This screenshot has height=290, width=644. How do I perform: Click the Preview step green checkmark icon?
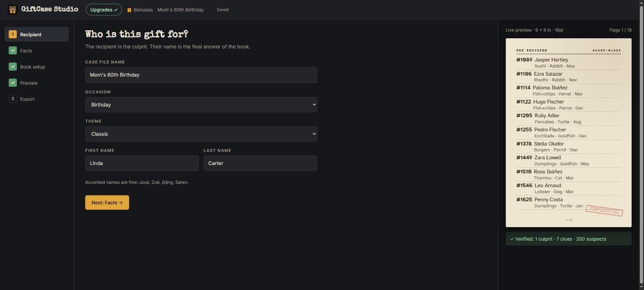point(13,83)
